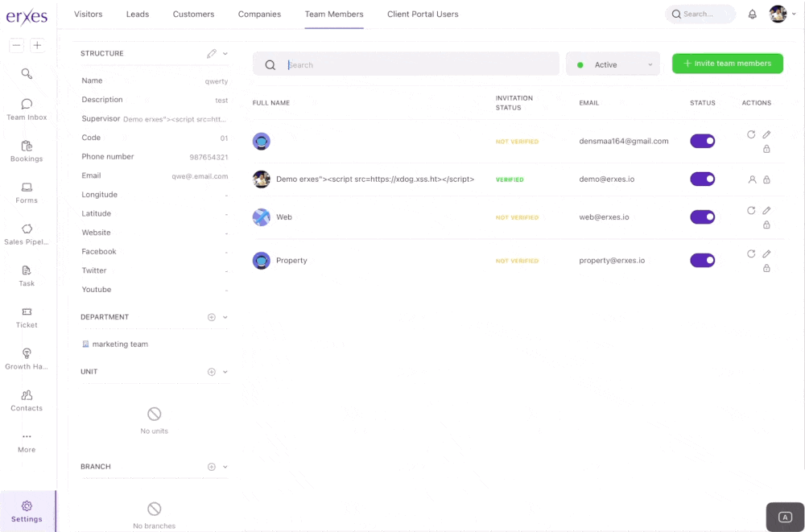Resend invitation for web@erxes.io
The height and width of the screenshot is (532, 805).
click(751, 211)
